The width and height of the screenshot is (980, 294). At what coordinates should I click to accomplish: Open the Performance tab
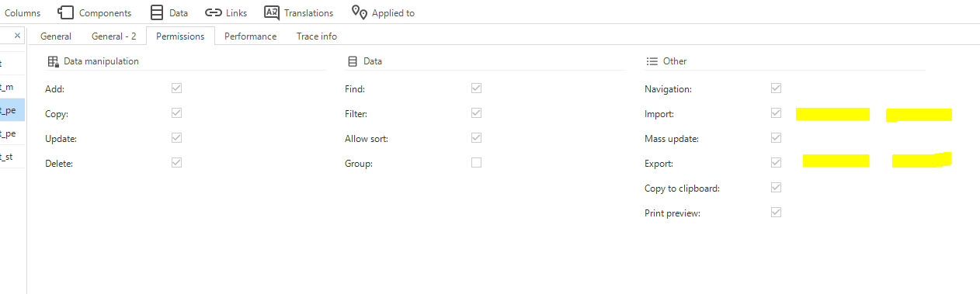coord(250,36)
